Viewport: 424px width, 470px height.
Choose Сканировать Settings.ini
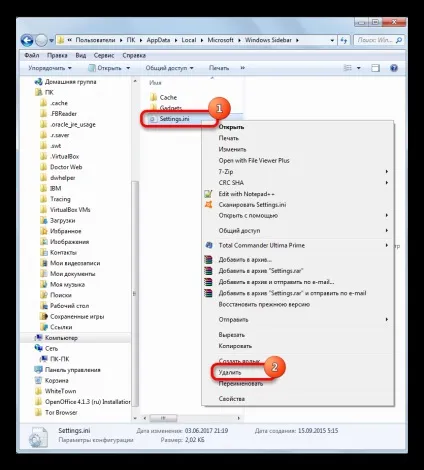252,205
